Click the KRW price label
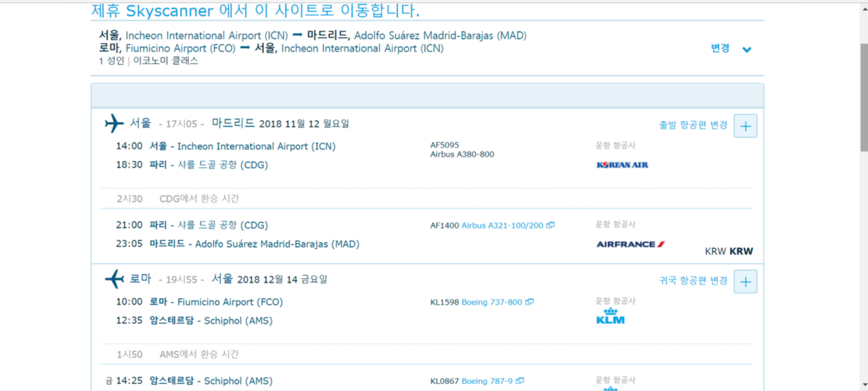868x391 pixels. pyautogui.click(x=729, y=251)
